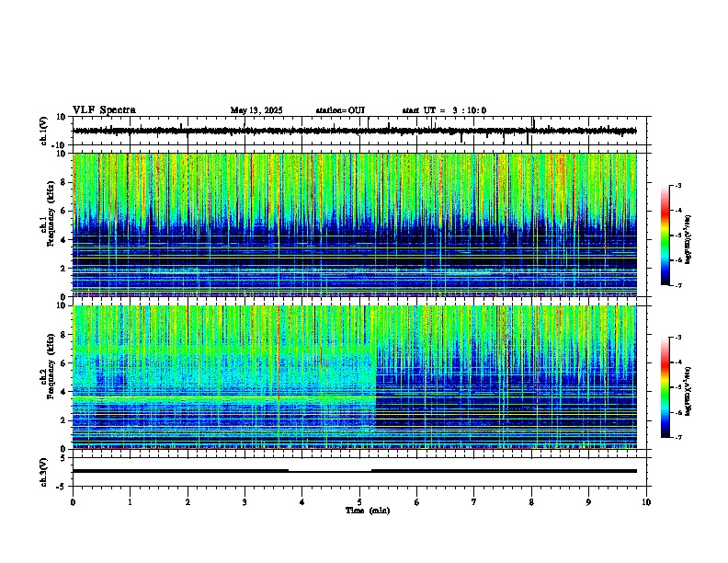Image resolution: width=728 pixels, height=563 pixels.
Task: Click inside the ch.2 spectrogram panel
Action: coord(354,377)
